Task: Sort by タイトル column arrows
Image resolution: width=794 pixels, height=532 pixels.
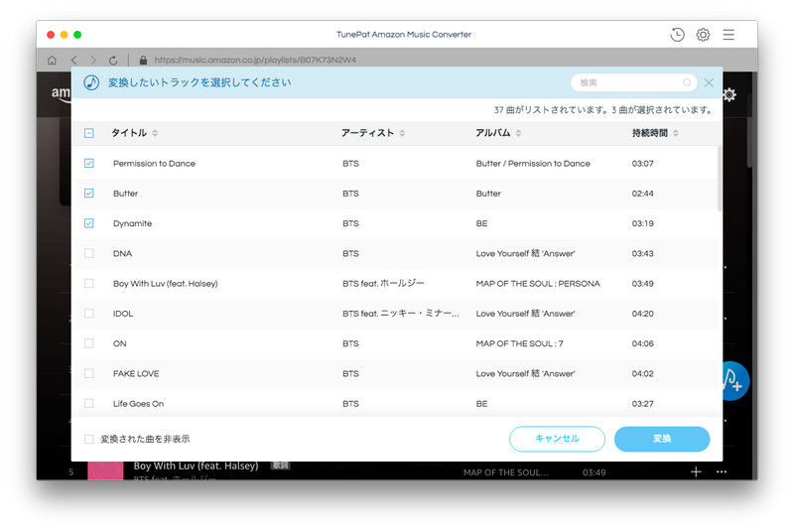Action: tap(155, 133)
